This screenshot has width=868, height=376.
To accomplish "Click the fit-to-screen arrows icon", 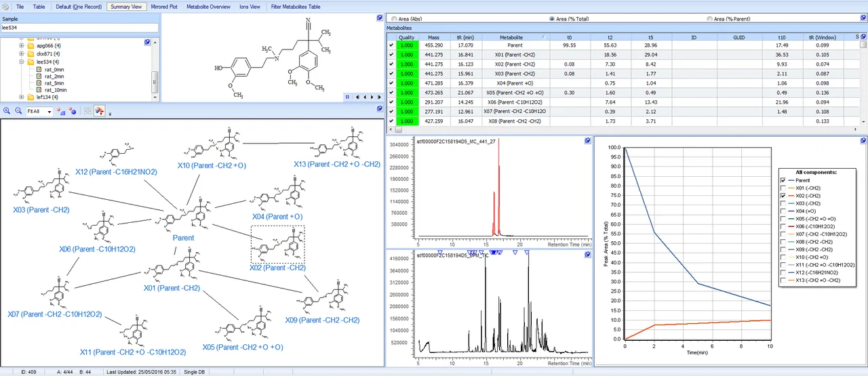I will pyautogui.click(x=88, y=110).
